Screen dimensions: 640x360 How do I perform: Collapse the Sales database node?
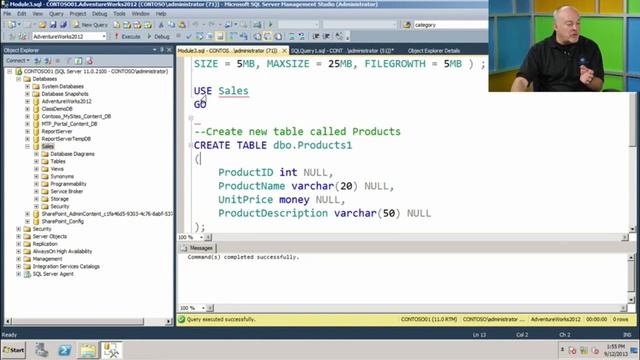(28, 147)
